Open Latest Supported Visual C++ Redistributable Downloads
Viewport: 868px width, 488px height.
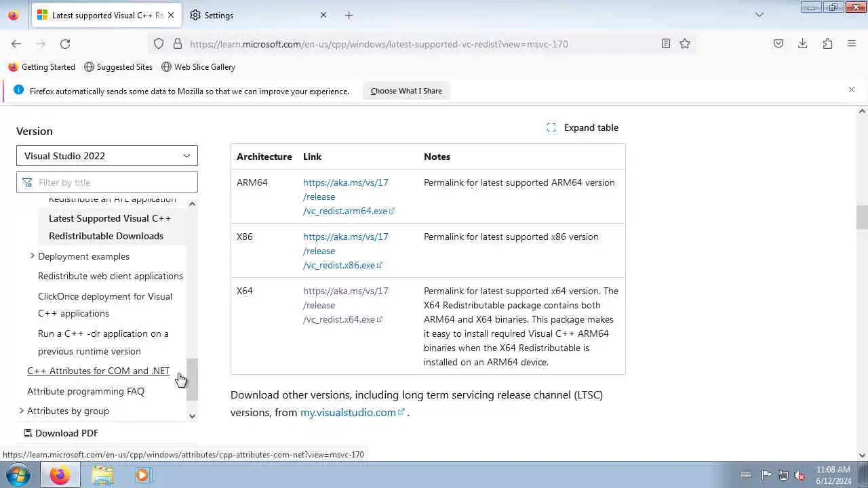click(x=108, y=227)
